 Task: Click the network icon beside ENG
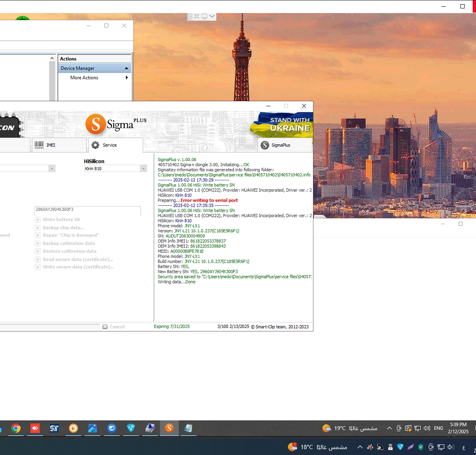(x=418, y=428)
